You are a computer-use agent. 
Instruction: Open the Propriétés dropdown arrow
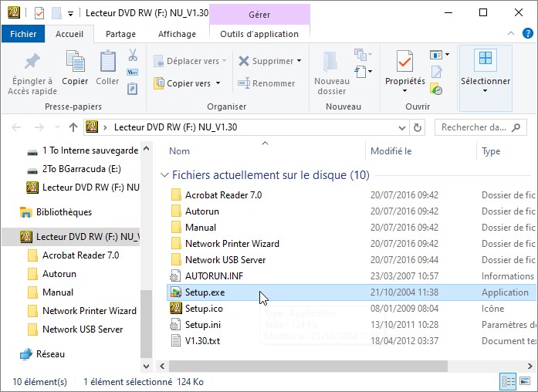click(x=405, y=91)
